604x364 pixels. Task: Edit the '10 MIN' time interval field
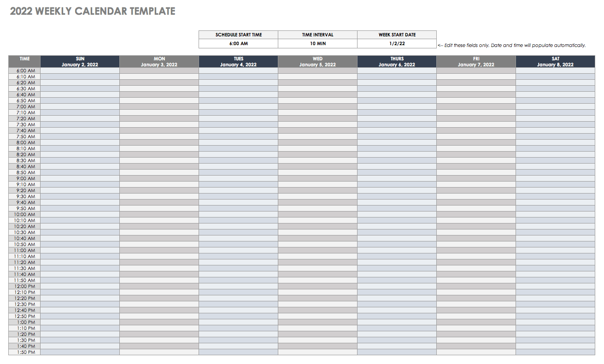coord(318,44)
